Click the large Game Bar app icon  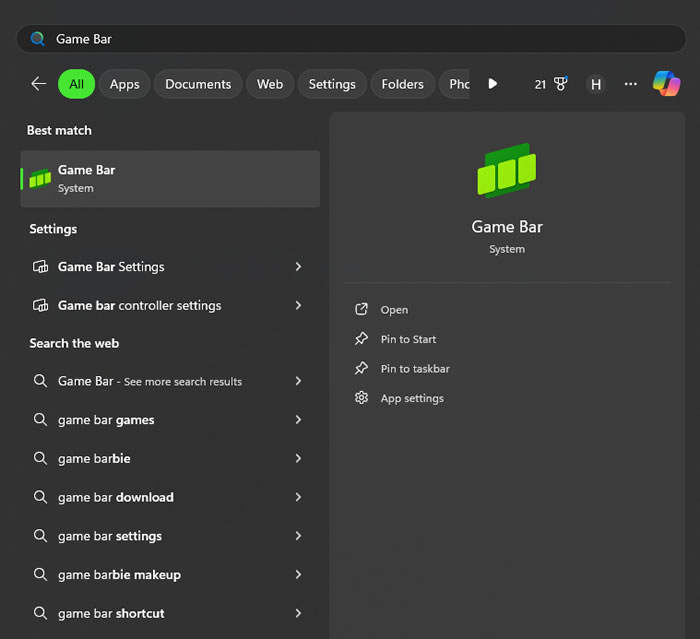pyautogui.click(x=507, y=171)
